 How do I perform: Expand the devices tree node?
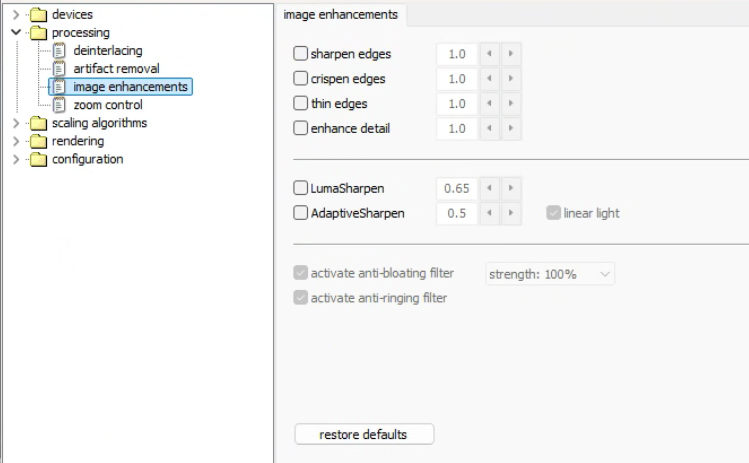point(16,15)
